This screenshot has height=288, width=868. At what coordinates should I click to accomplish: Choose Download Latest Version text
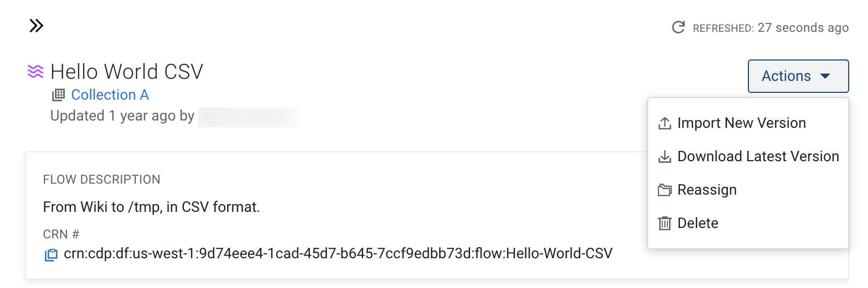[x=758, y=157]
